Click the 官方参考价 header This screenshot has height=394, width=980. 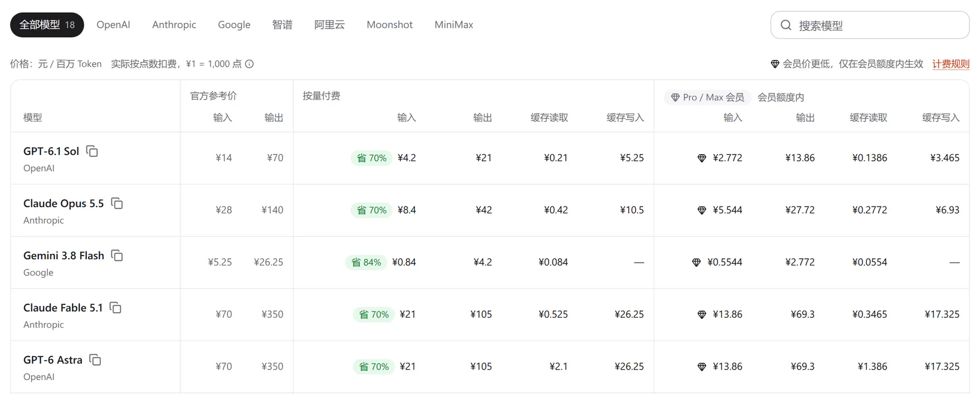point(213,96)
